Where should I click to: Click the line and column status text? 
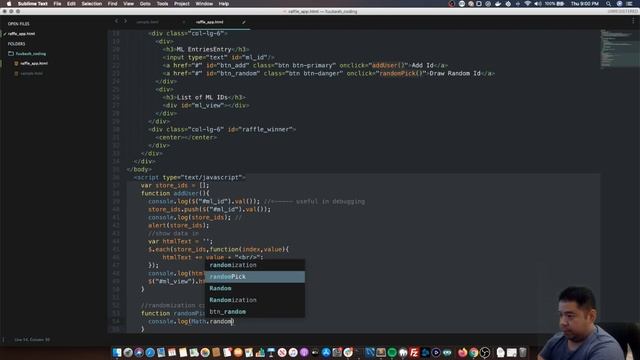click(x=32, y=339)
